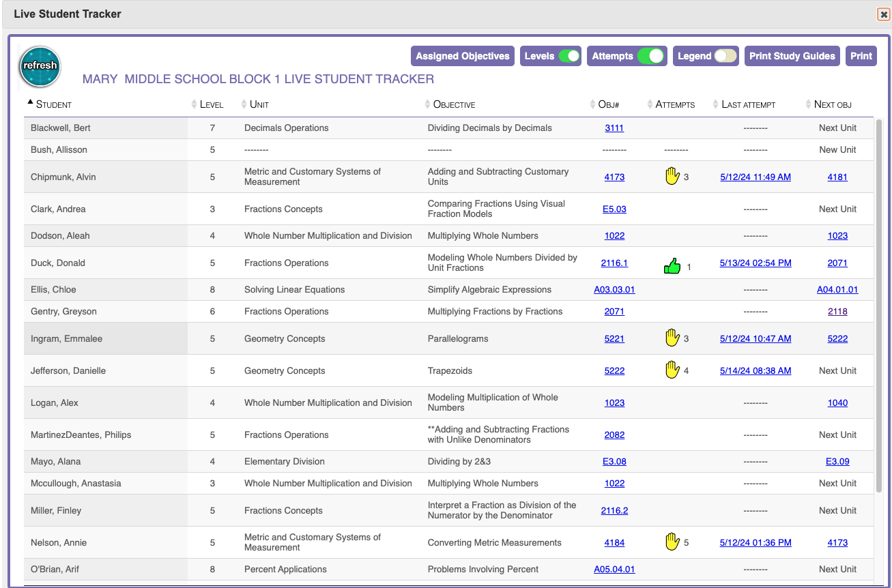Click the vertical scrollbar of the table
The image size is (892, 588).
point(879,307)
